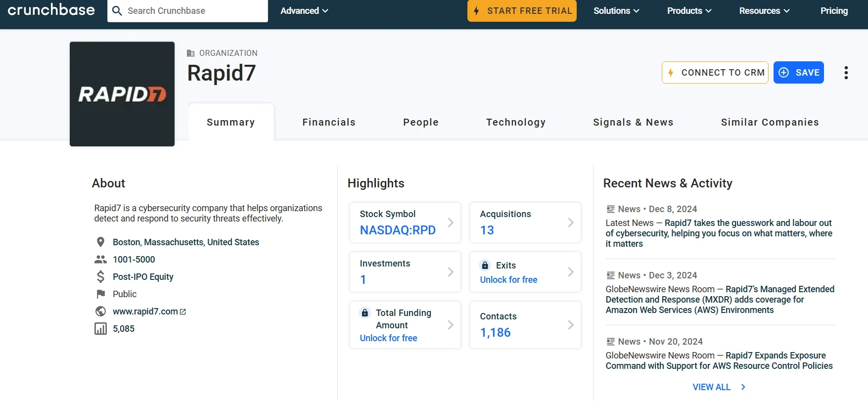Open the three-dot more options menu
The height and width of the screenshot is (401, 868).
[846, 73]
